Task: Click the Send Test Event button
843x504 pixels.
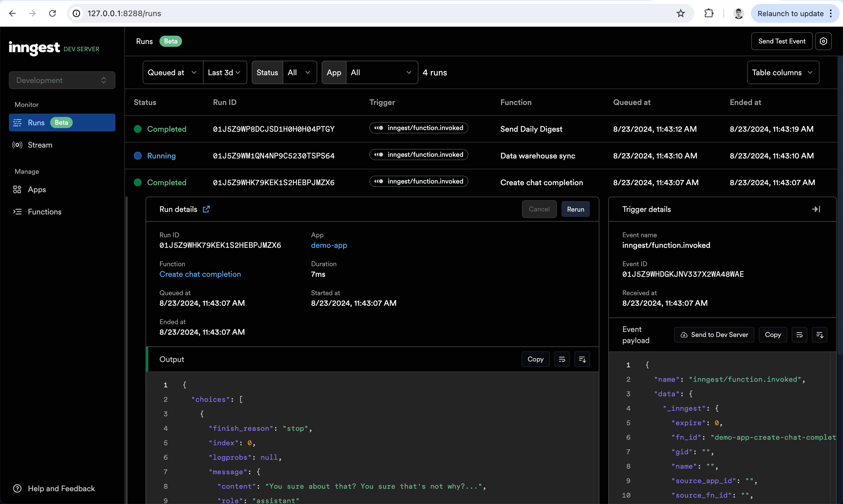Action: tap(782, 41)
